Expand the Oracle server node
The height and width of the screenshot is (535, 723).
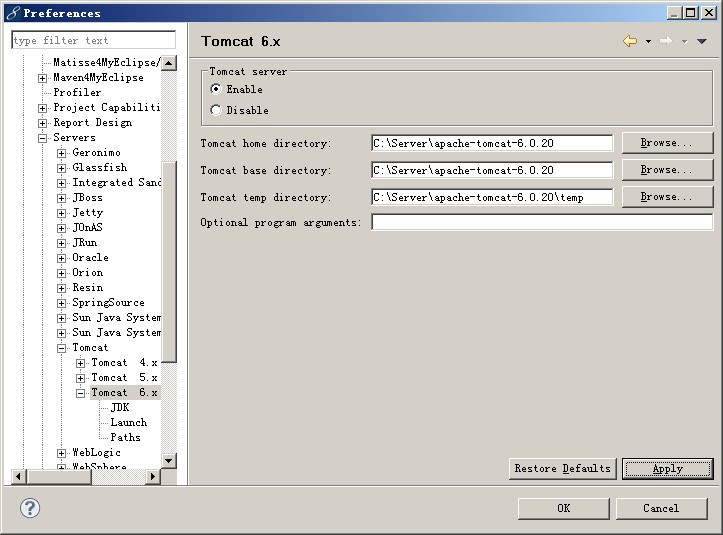[x=61, y=258]
